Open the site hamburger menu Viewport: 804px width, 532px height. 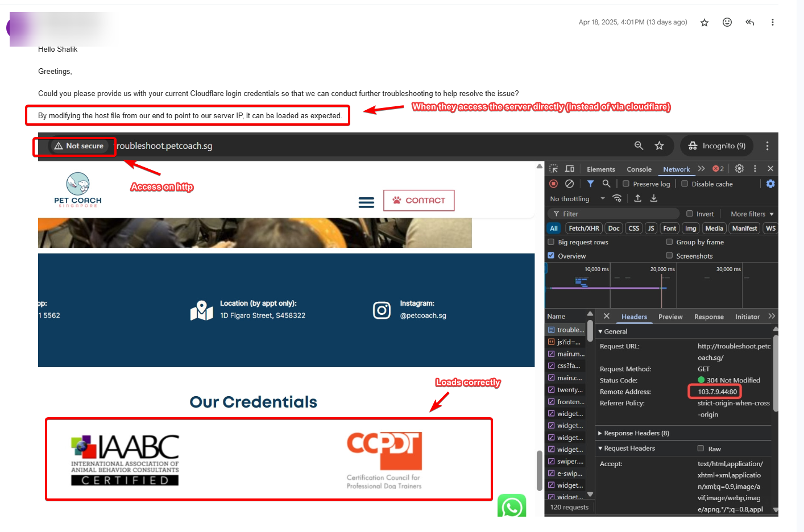click(367, 202)
